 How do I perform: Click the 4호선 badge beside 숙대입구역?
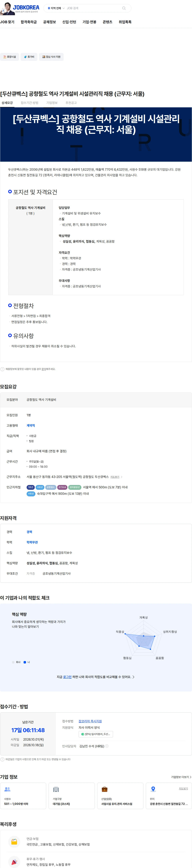coord(31,494)
